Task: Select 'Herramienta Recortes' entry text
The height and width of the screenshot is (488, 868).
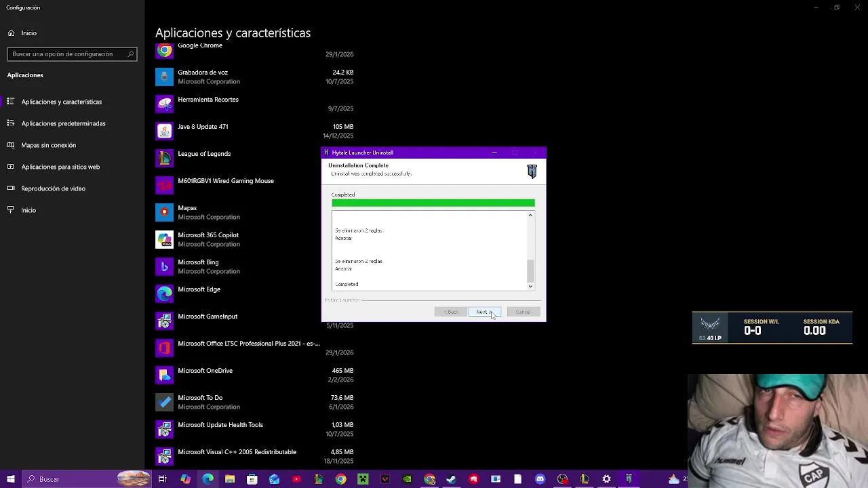Action: pyautogui.click(x=208, y=100)
